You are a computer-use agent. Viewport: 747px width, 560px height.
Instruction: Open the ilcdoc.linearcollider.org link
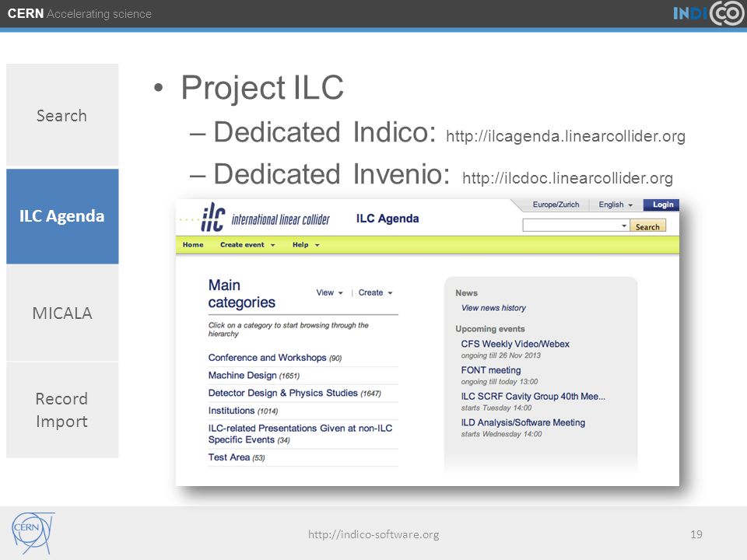click(x=567, y=178)
